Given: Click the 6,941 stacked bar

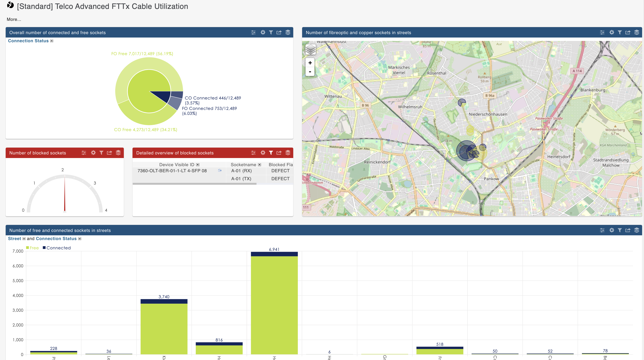Looking at the screenshot, I should tap(274, 303).
